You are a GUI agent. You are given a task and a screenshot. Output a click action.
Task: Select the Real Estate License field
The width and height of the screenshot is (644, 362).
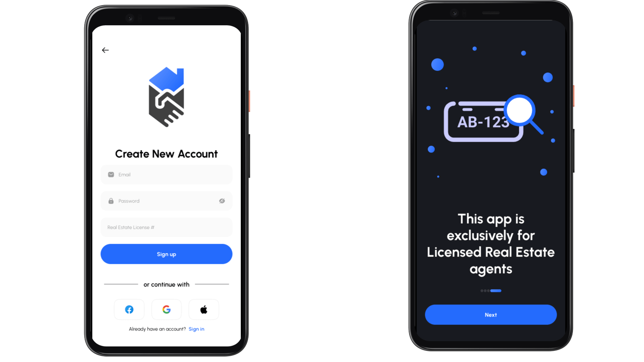(166, 227)
